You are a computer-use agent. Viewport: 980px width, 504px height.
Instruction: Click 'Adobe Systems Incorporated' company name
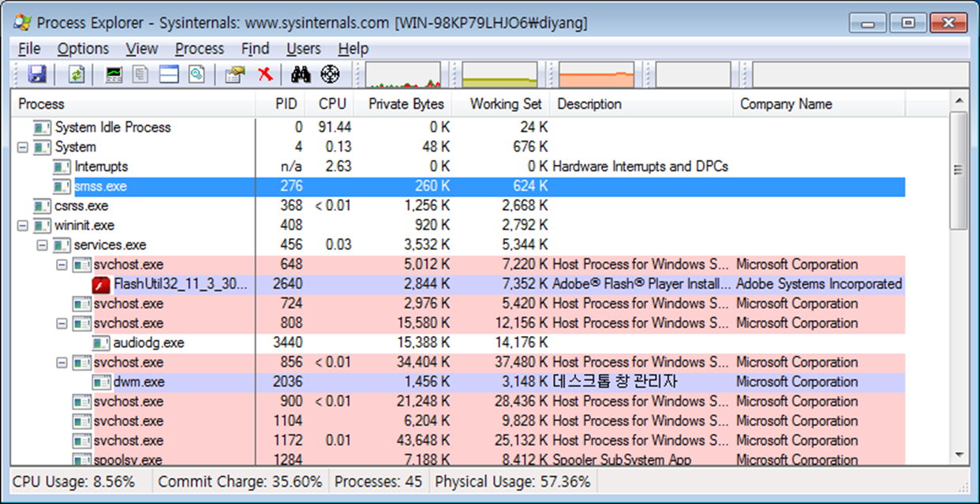point(818,284)
